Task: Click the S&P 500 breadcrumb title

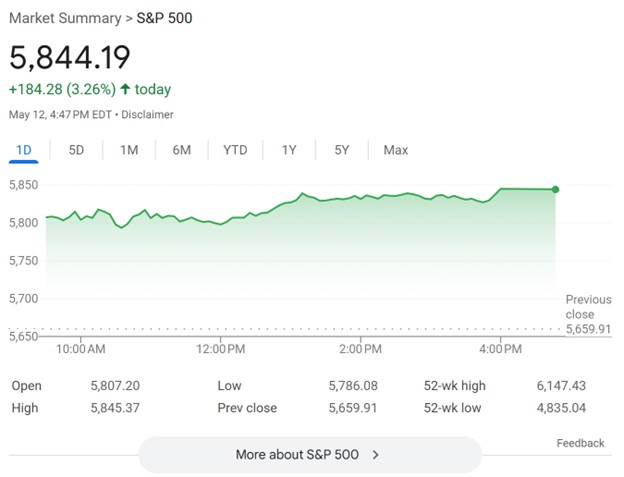Action: (164, 18)
